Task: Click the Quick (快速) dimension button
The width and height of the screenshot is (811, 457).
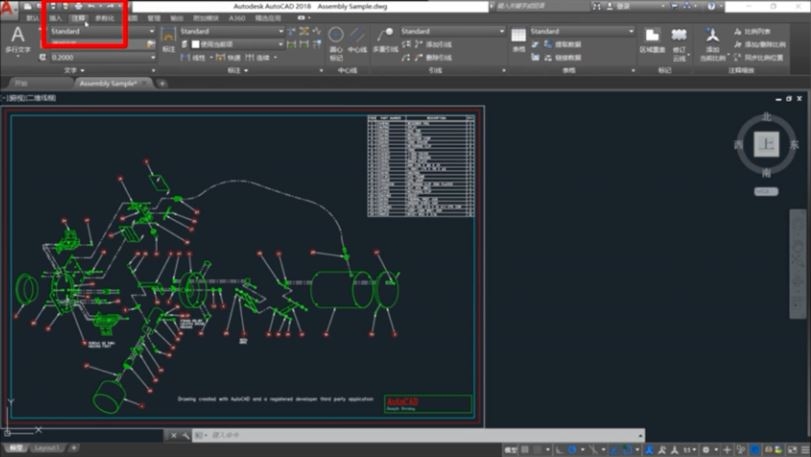Action: [x=228, y=57]
